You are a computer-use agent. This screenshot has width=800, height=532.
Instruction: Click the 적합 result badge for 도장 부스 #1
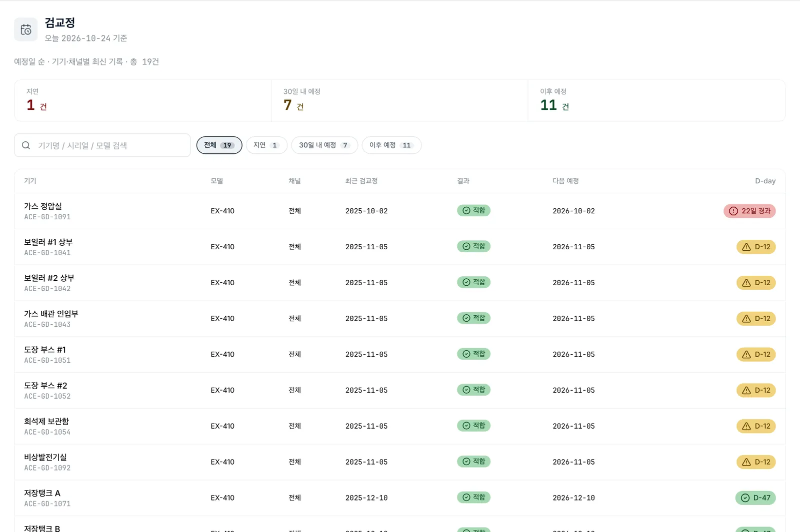pos(473,354)
